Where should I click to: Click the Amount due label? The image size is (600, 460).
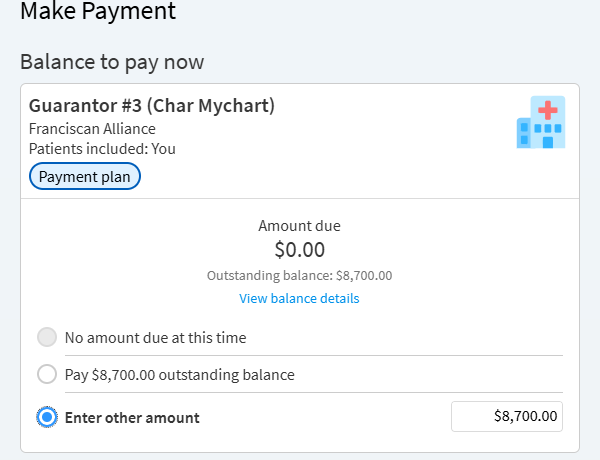[299, 226]
